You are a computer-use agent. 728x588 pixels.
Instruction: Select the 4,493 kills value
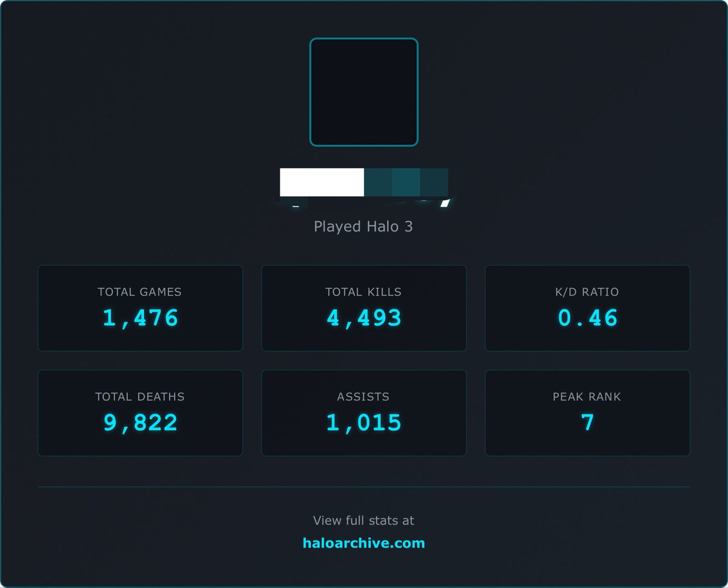tap(364, 318)
